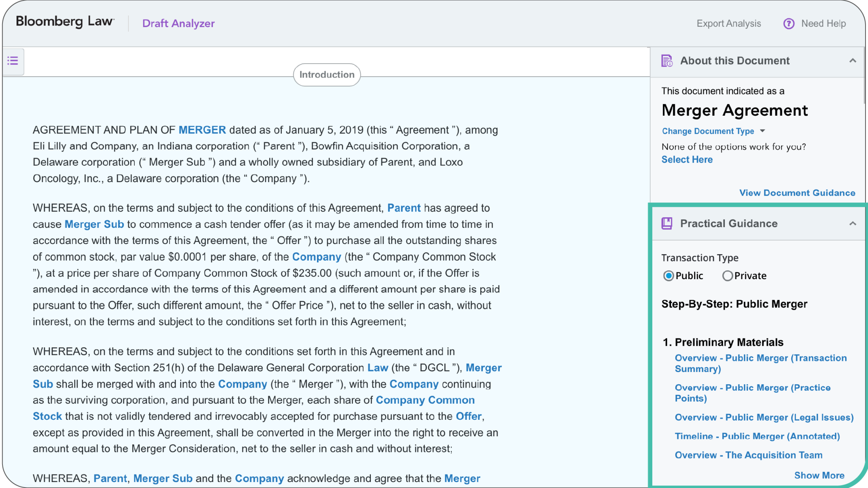868x488 pixels.
Task: Click the Introduction section label
Action: point(326,75)
